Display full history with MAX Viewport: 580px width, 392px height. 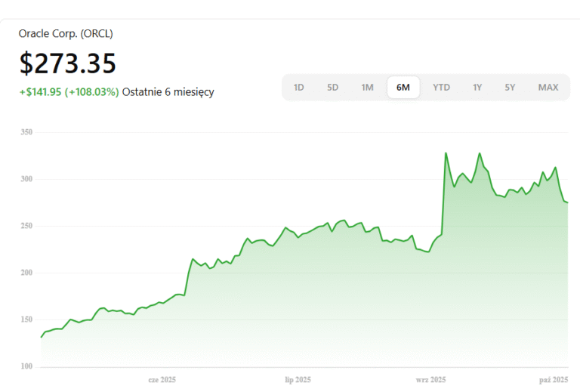548,88
